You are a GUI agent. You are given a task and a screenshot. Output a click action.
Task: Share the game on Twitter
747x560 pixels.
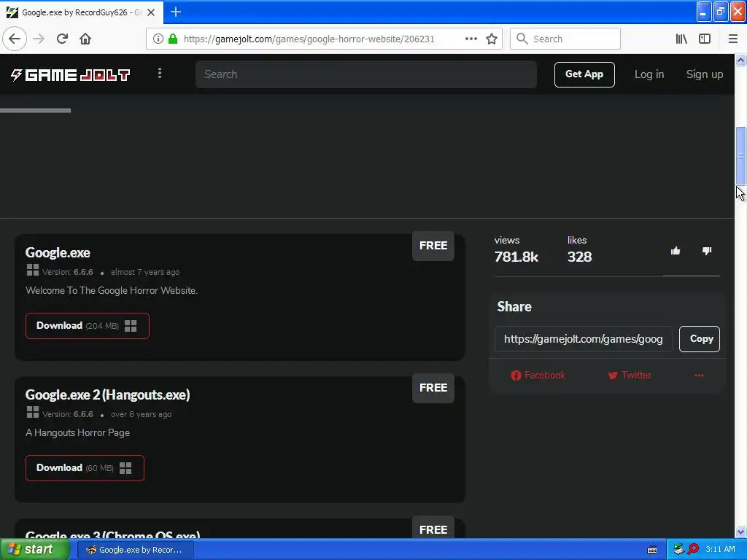point(630,376)
